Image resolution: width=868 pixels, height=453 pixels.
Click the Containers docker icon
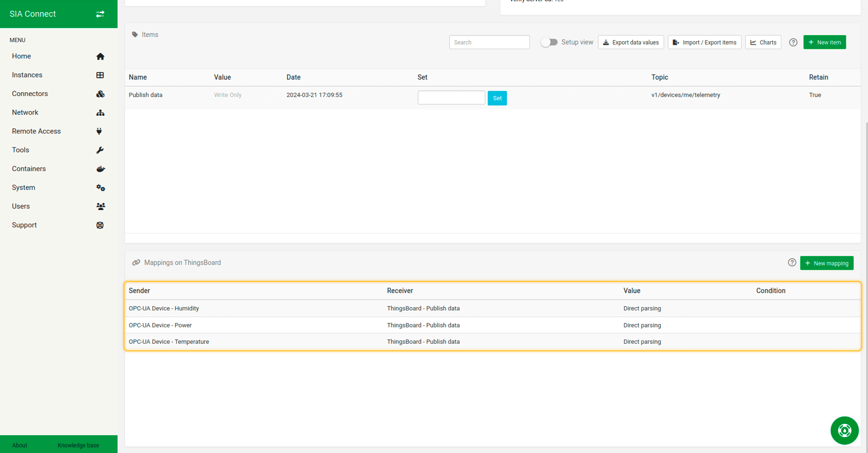[x=100, y=169]
